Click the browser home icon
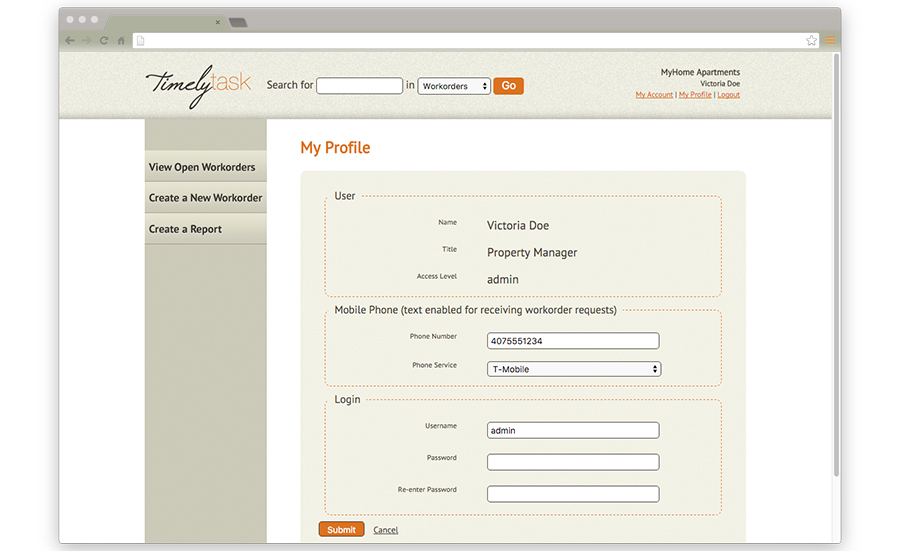Screen dimensions: 900x551 [x=121, y=41]
